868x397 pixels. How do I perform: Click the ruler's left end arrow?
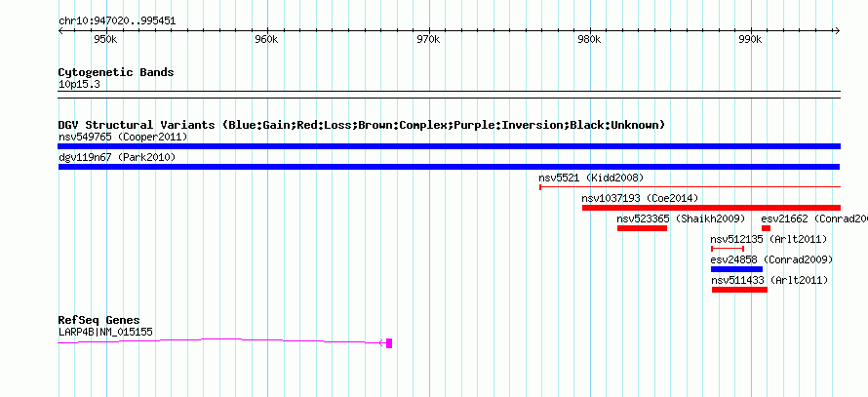point(61,31)
